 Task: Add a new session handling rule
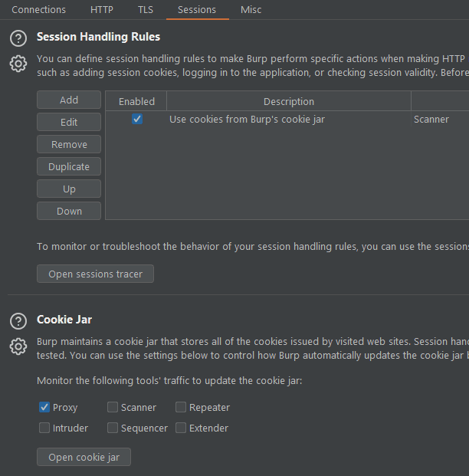(x=69, y=100)
